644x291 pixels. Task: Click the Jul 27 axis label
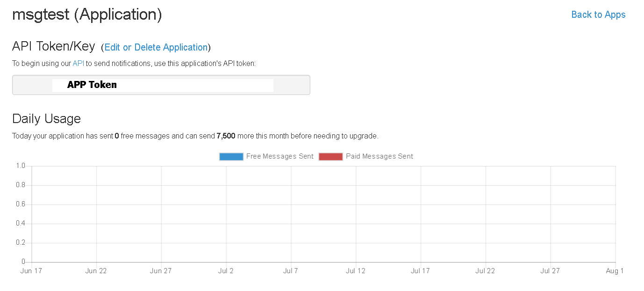[550, 271]
